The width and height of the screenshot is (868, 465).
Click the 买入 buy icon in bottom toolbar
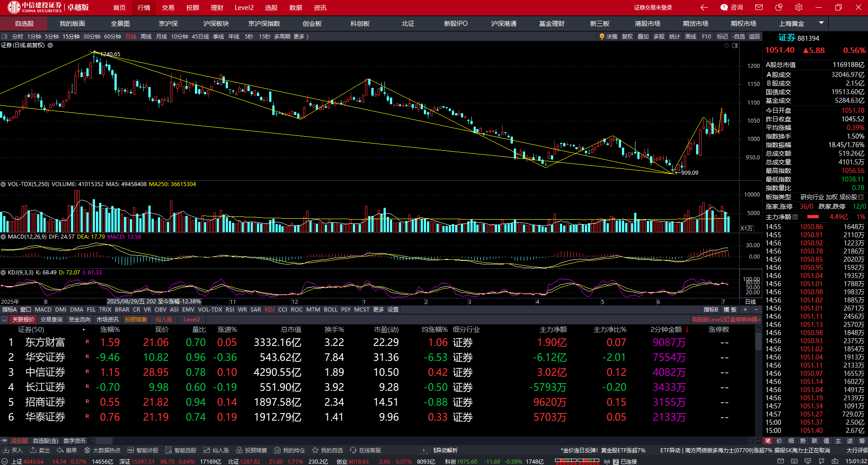13,450
